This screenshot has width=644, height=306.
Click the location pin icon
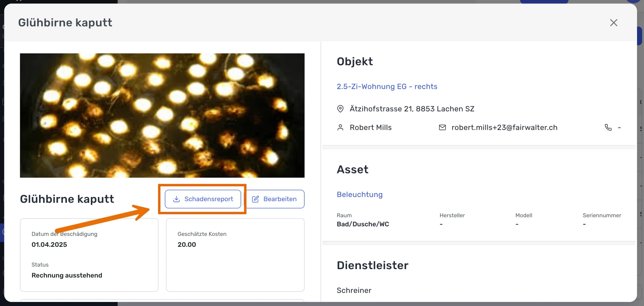point(340,109)
